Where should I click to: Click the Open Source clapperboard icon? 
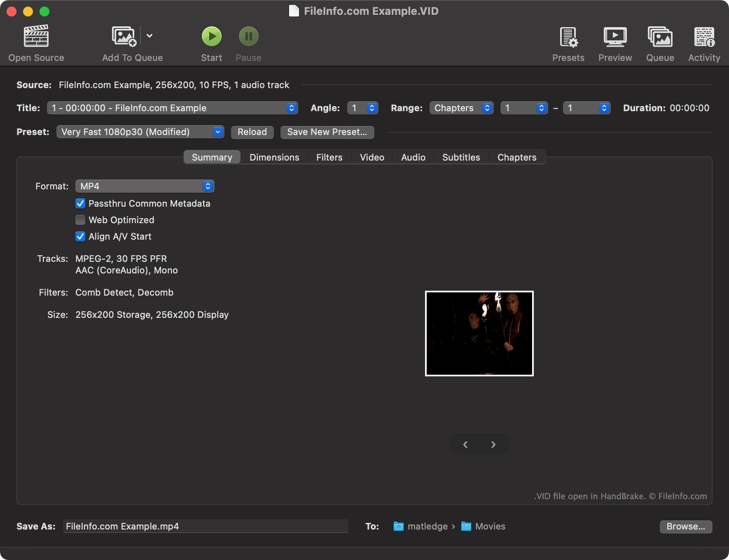coord(36,36)
